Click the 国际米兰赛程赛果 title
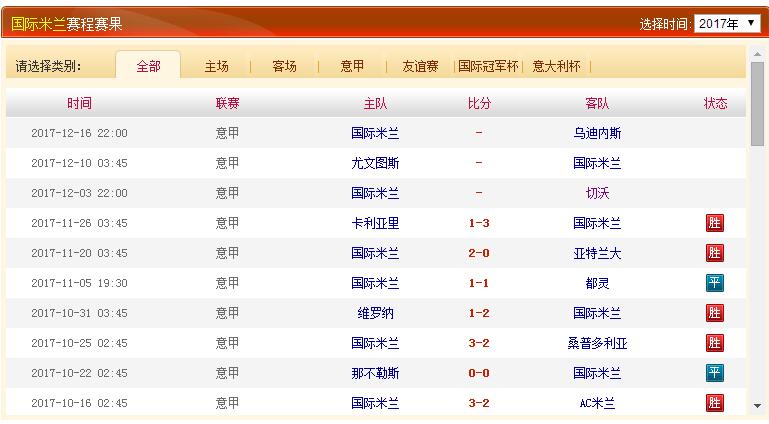 pos(67,24)
